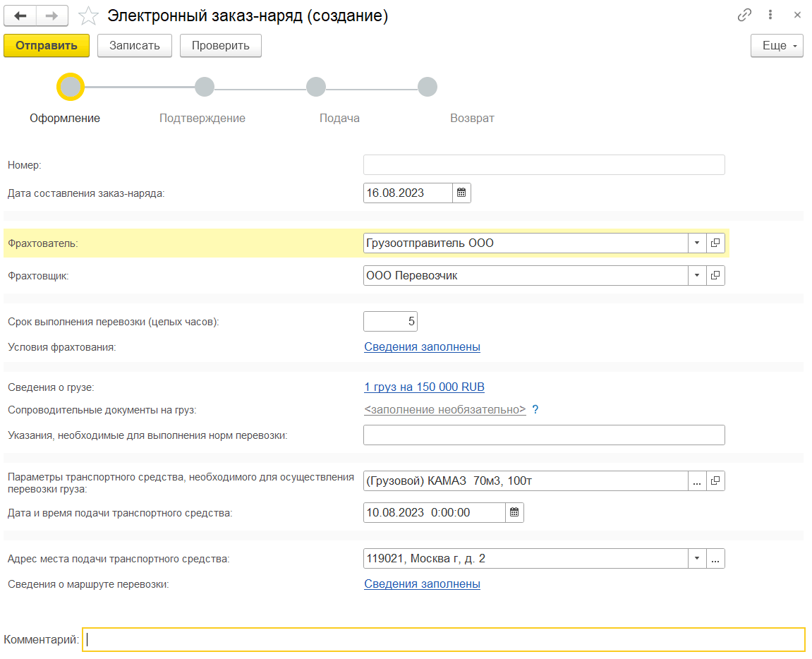Open the Еще menu
Screen dimensions: 812x659
[x=777, y=46]
